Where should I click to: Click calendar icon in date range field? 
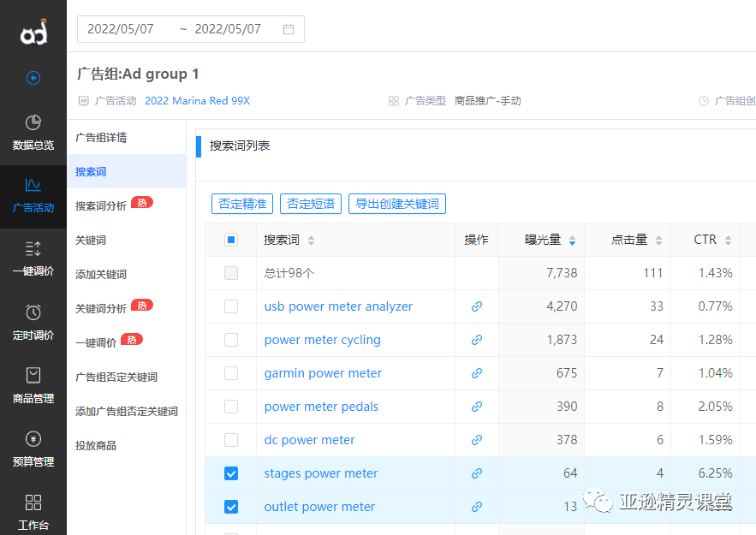coord(289,29)
